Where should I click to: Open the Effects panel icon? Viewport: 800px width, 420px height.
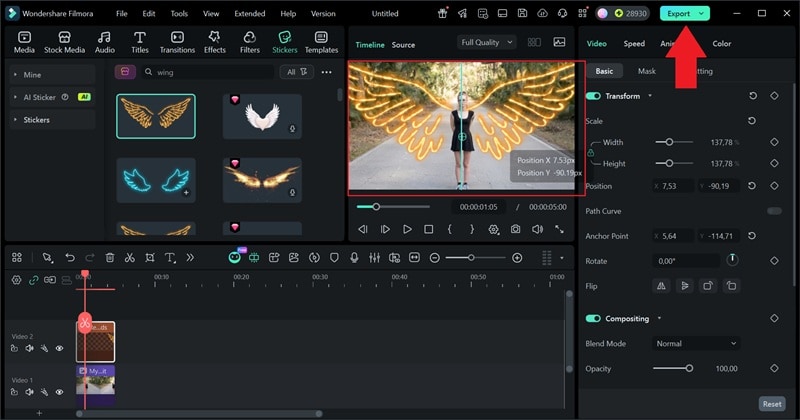pyautogui.click(x=214, y=37)
